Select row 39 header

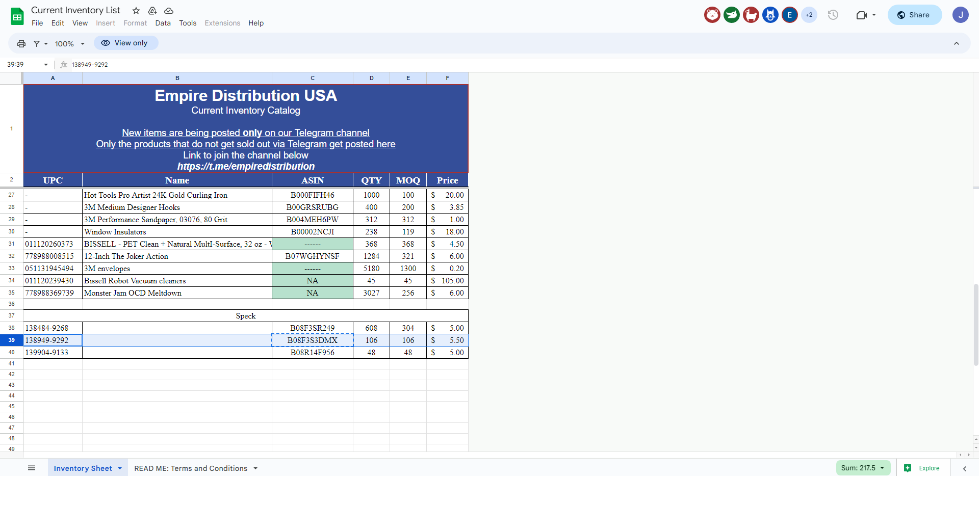(11, 340)
